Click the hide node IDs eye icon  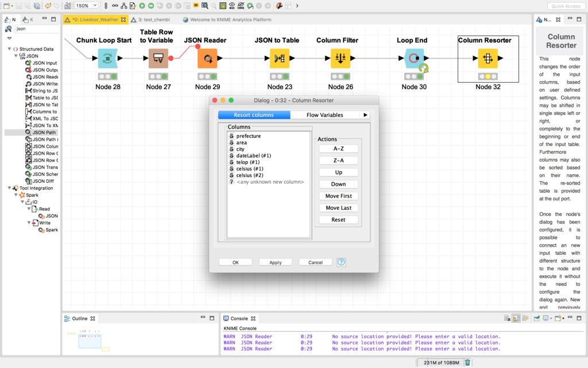tap(232, 6)
